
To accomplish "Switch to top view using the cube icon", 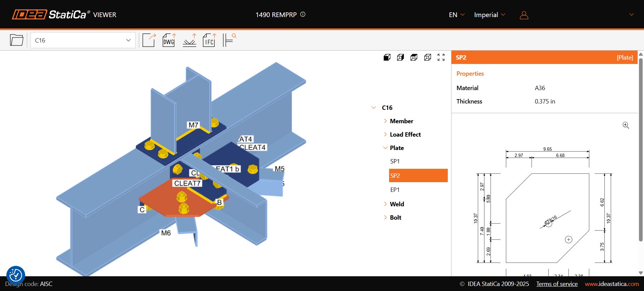I will click(414, 57).
